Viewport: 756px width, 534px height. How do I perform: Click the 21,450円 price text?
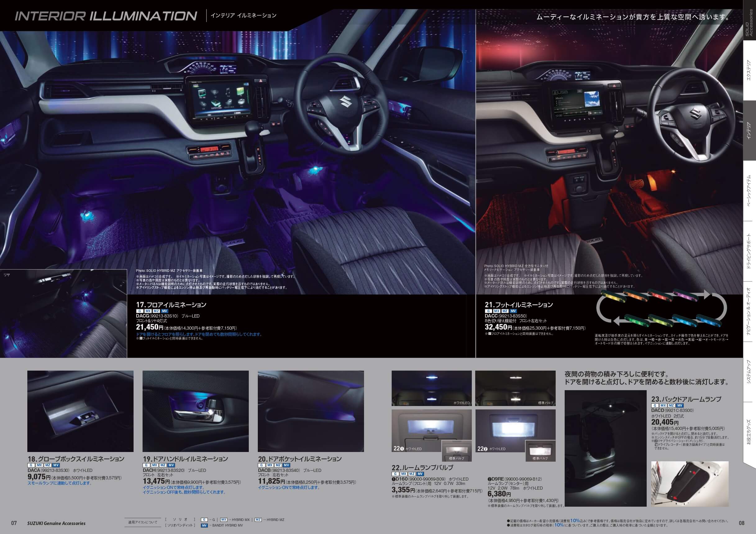pyautogui.click(x=150, y=328)
